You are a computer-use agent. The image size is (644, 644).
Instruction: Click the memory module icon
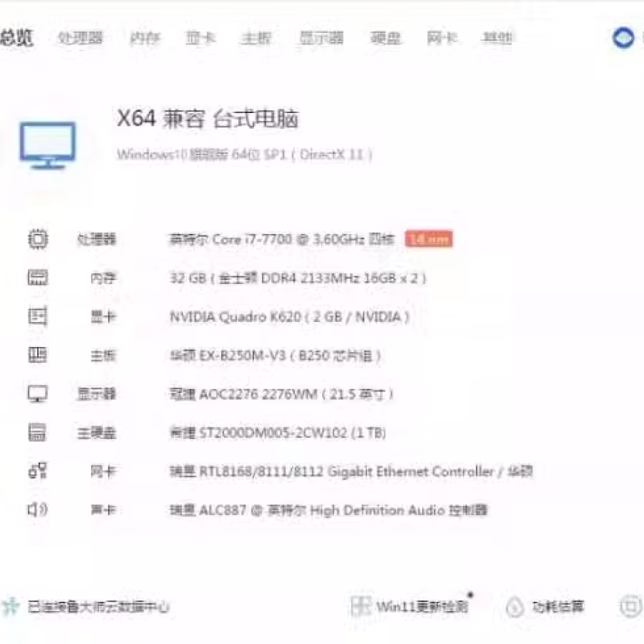(38, 278)
